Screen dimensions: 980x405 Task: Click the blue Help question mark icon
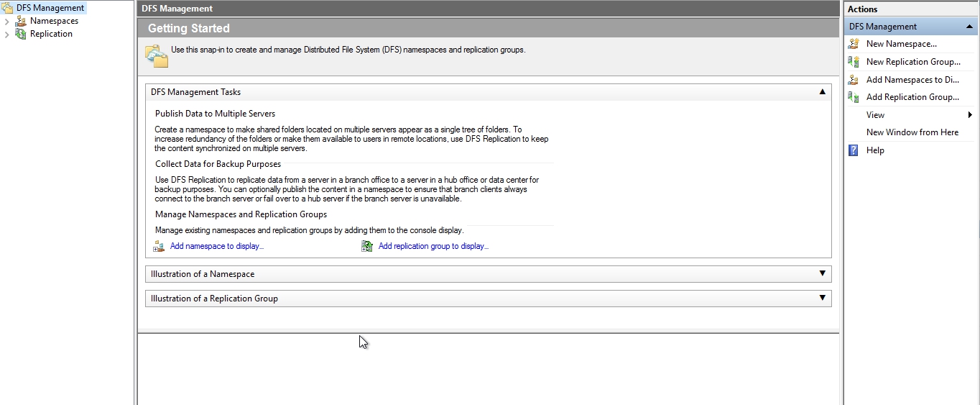click(854, 150)
